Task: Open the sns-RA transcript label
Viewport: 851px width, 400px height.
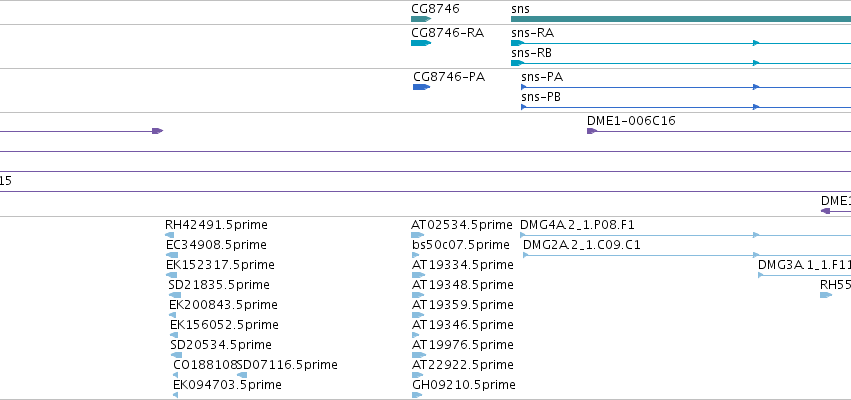Action: [x=532, y=33]
